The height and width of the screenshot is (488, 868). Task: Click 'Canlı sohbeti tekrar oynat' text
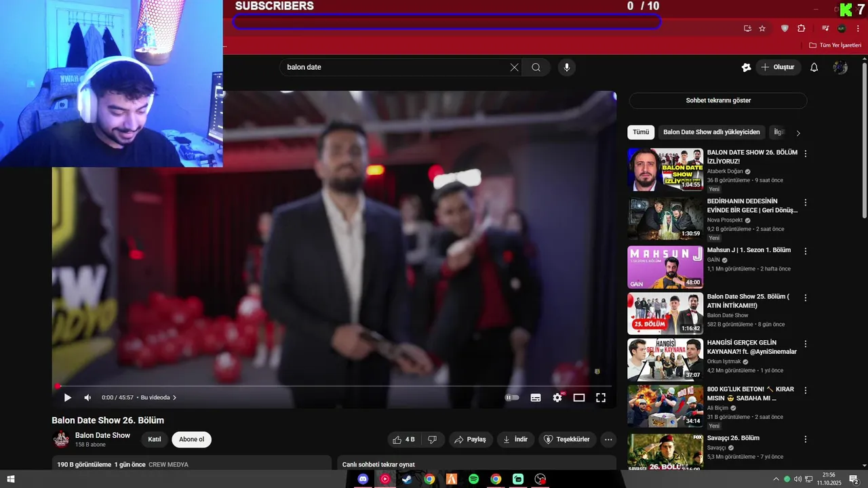click(378, 464)
